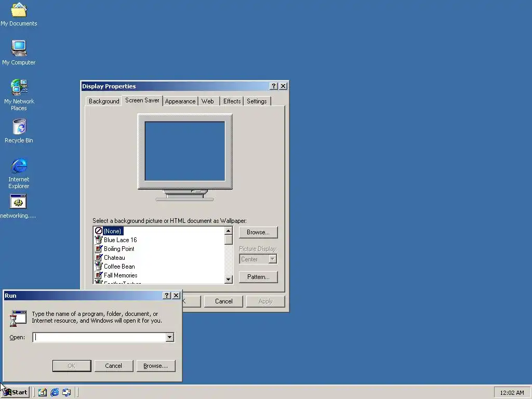532x399 pixels.
Task: Click the Boiling Point file icon
Action: (98, 249)
